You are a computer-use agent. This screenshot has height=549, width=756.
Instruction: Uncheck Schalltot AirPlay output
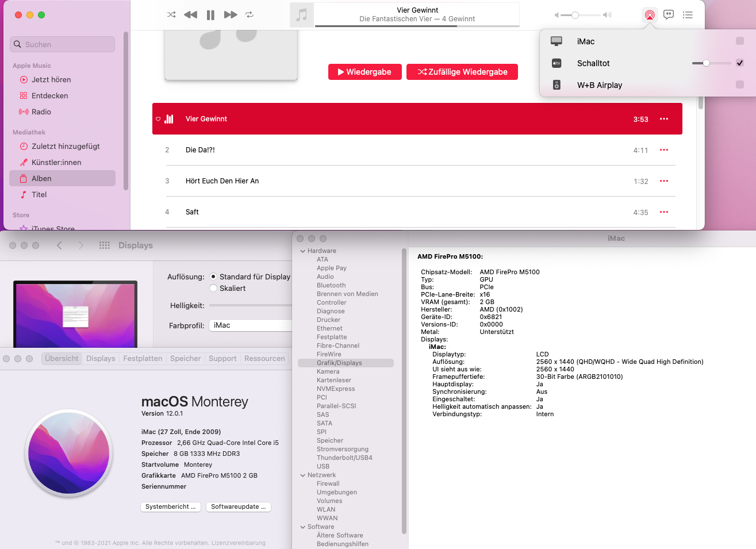(740, 63)
